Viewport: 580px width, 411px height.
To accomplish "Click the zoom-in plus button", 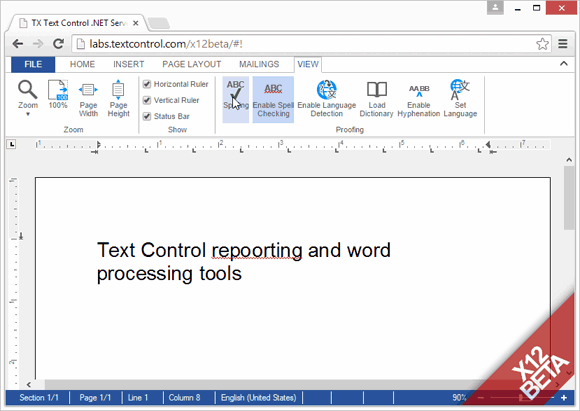I will point(564,398).
